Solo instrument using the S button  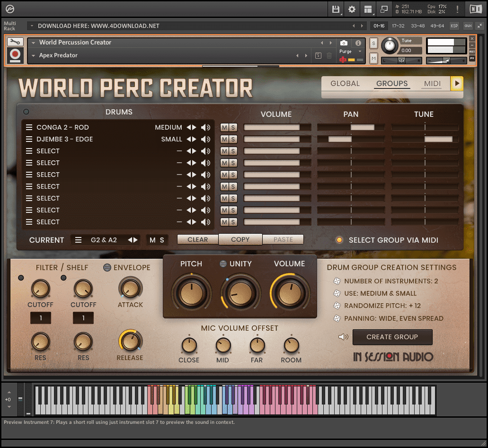373,44
